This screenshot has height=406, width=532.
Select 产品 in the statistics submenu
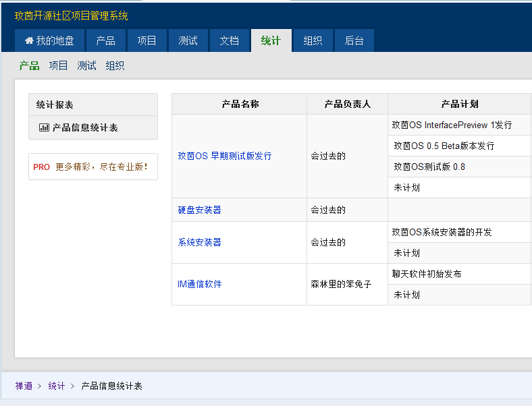[x=29, y=65]
